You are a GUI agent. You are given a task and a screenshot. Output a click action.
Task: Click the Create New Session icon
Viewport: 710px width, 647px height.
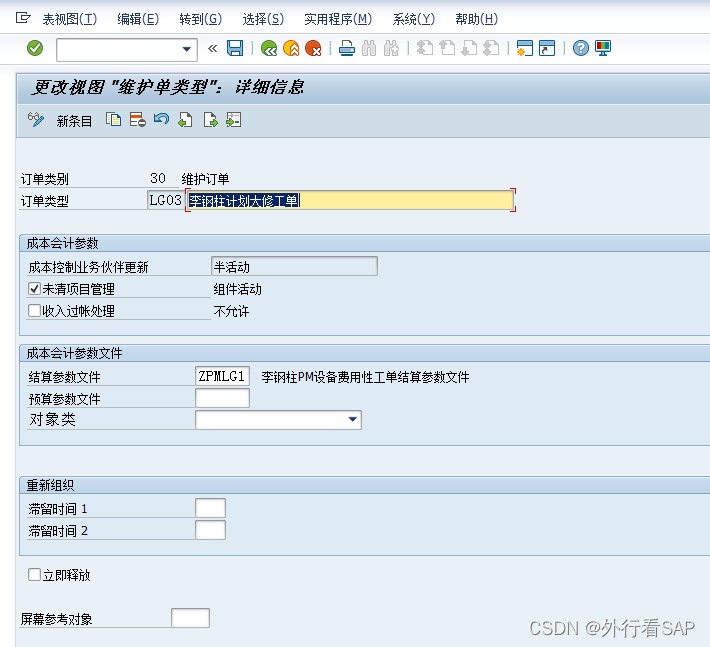[x=525, y=48]
